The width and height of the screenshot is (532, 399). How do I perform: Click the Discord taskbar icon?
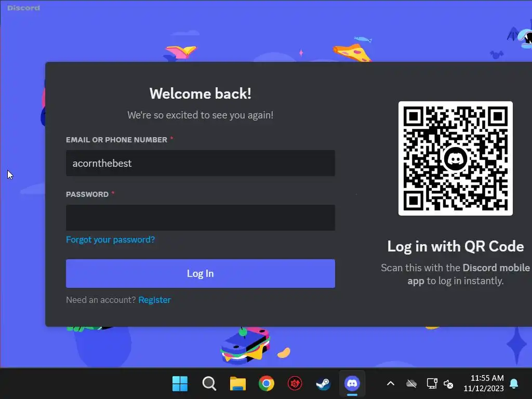[352, 384]
